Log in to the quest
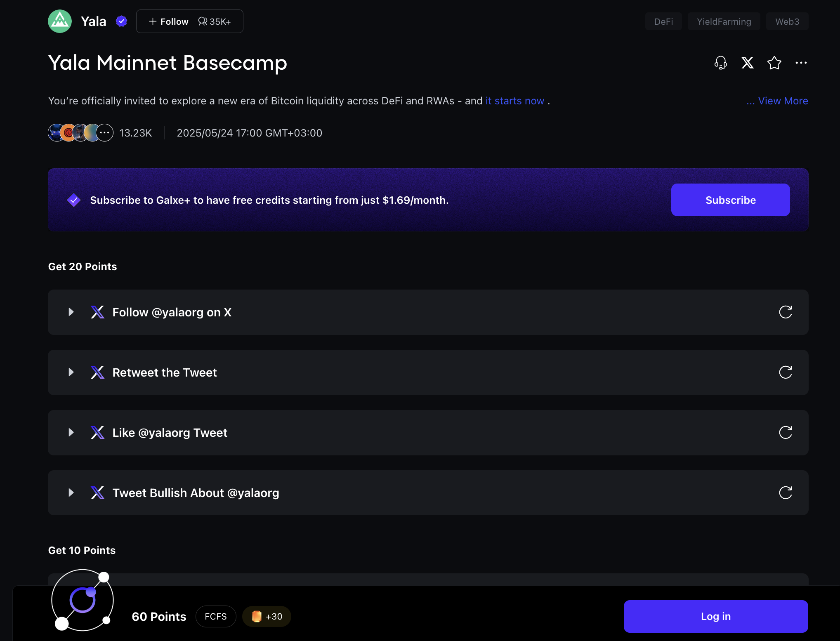Image resolution: width=840 pixels, height=641 pixels. 715,617
